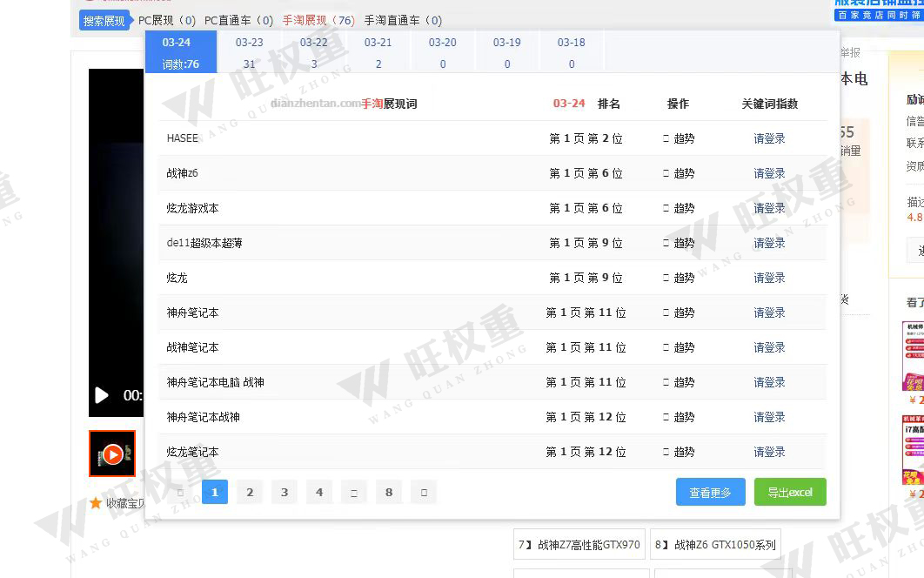Click the 导出excel button
This screenshot has width=924, height=578.
790,492
